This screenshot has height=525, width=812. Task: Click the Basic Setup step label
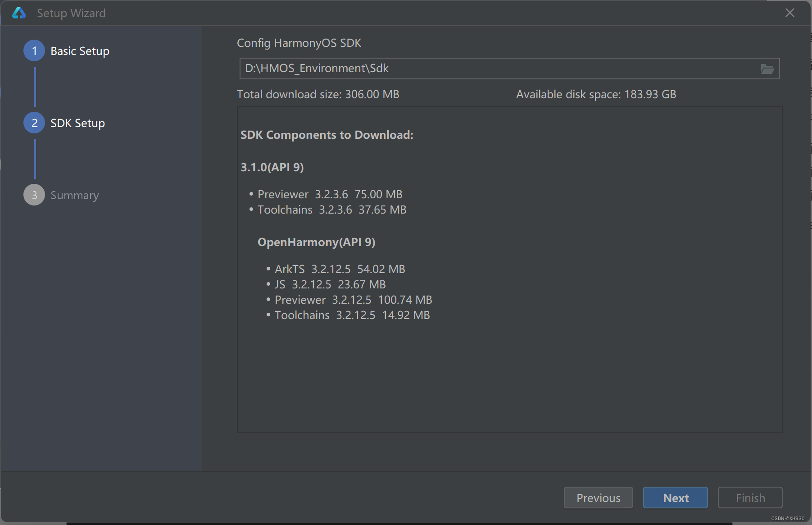click(x=80, y=51)
